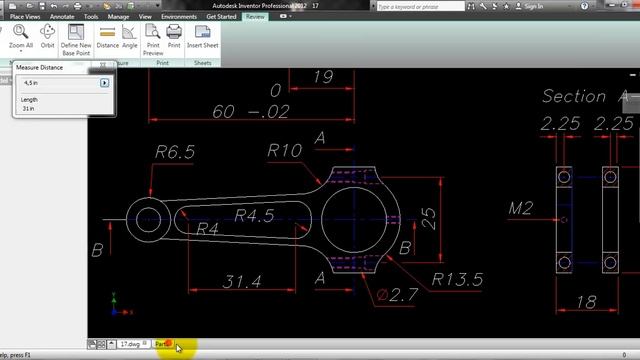This screenshot has width=640, height=360.
Task: Click the Redo arrow
Action: tap(65, 6)
